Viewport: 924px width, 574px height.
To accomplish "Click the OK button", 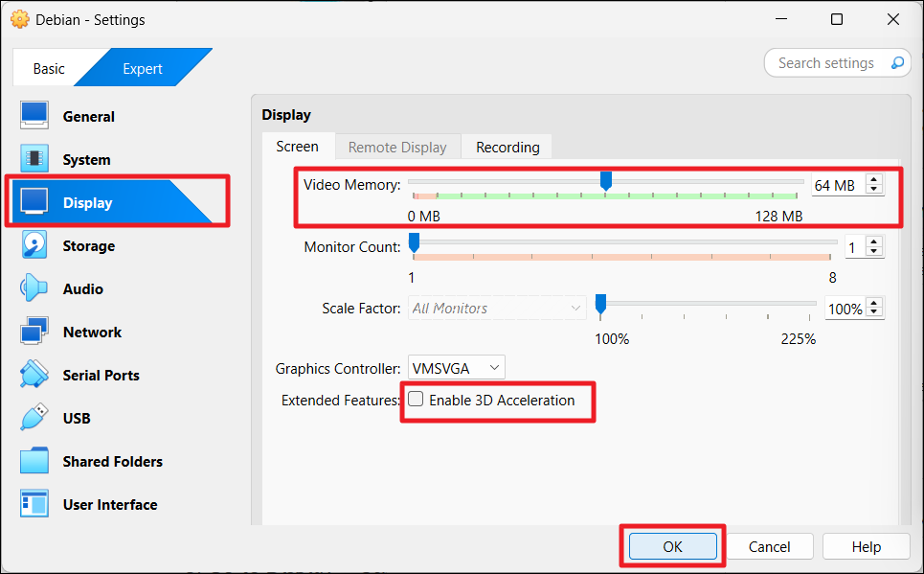I will pyautogui.click(x=672, y=546).
